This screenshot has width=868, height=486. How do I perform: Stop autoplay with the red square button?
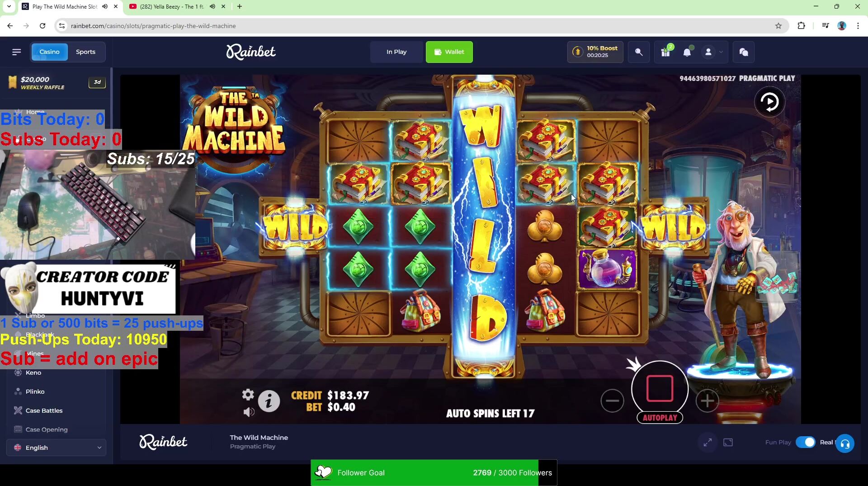tap(660, 388)
